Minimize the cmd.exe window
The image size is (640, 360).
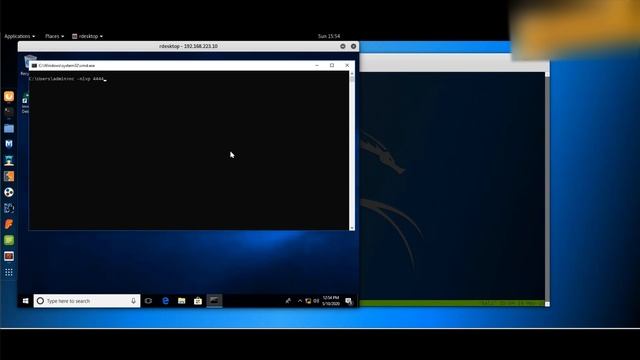(317, 65)
